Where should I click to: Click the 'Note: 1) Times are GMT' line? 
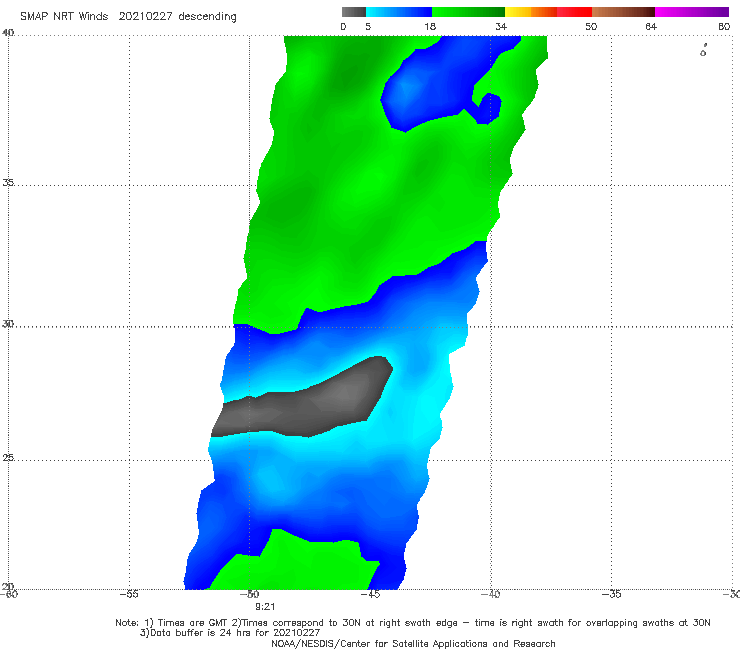413,623
